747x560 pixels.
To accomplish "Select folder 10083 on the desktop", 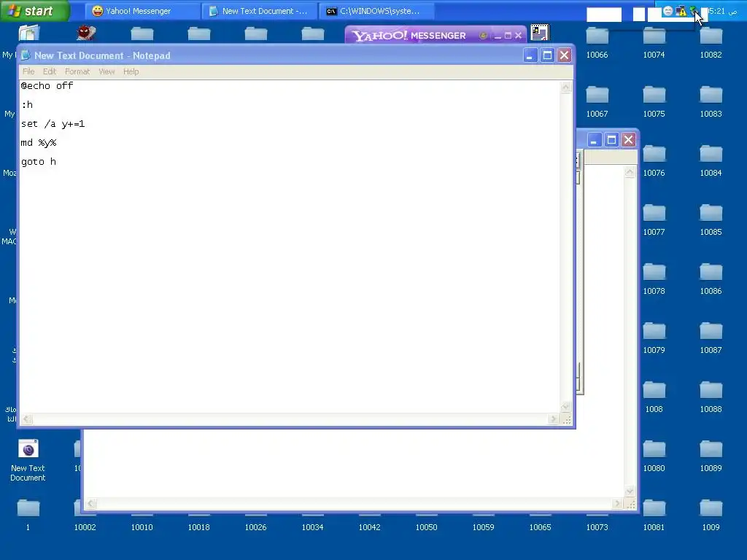I will coord(711,102).
